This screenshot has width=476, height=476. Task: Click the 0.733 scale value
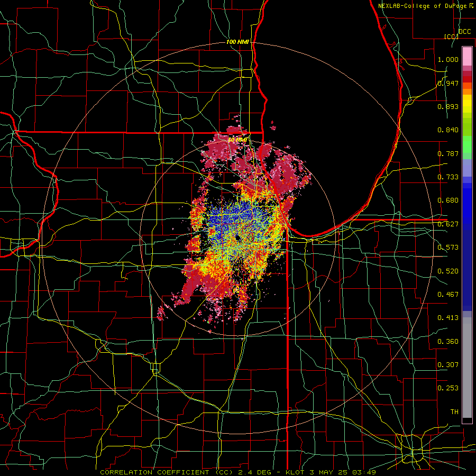click(448, 177)
